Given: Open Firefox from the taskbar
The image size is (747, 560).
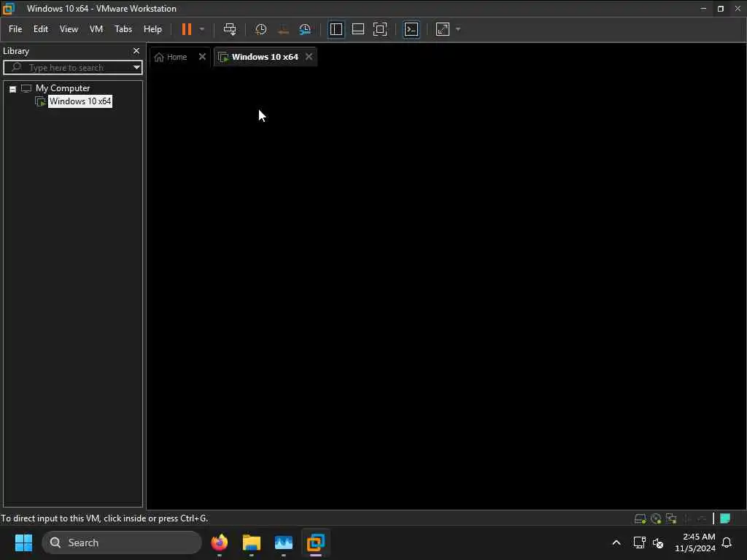Looking at the screenshot, I should [220, 542].
